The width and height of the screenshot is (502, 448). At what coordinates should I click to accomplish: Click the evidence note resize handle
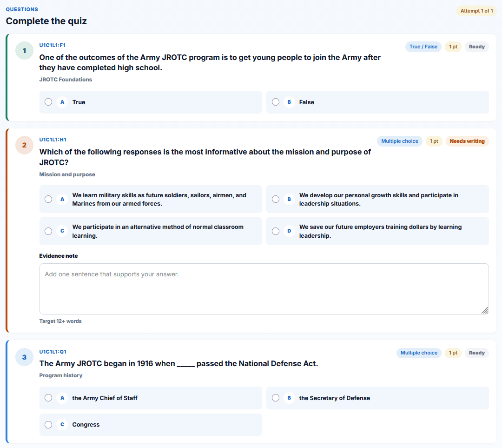pyautogui.click(x=485, y=310)
